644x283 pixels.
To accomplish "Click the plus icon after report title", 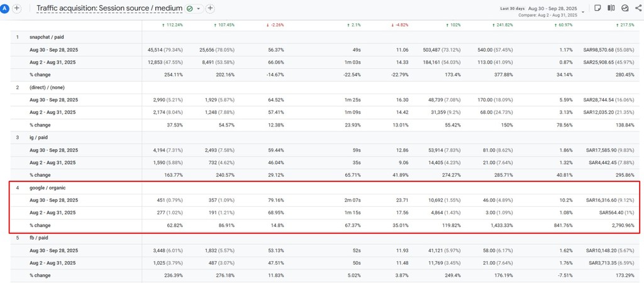I will coord(210,8).
